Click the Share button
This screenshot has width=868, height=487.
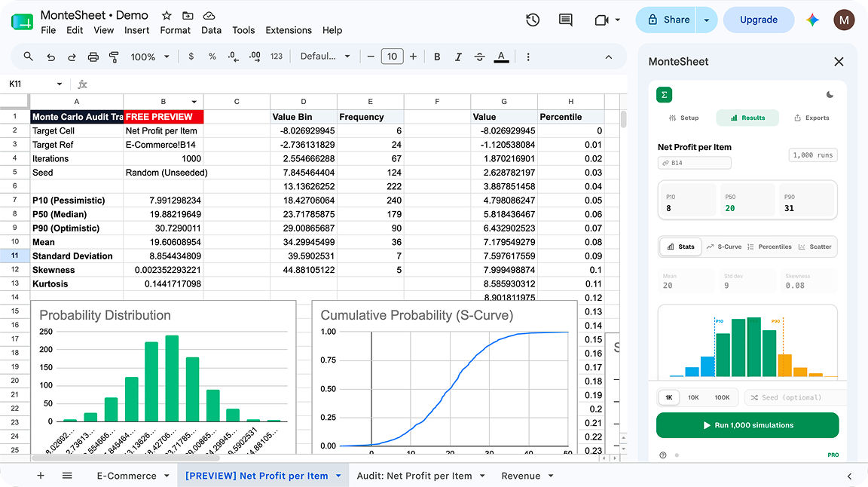tap(667, 20)
